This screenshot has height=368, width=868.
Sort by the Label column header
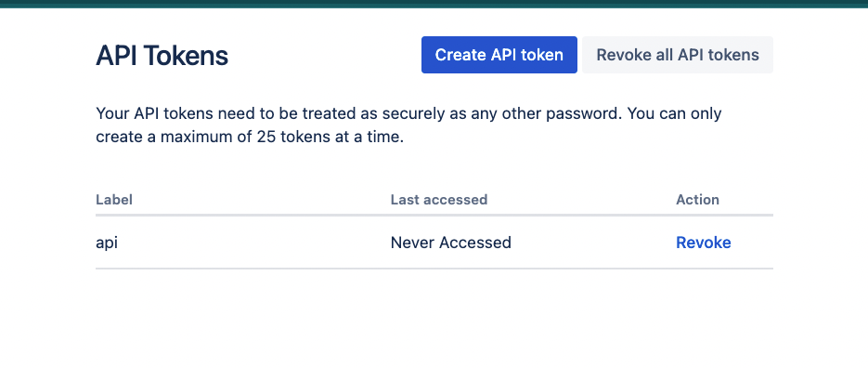(114, 200)
